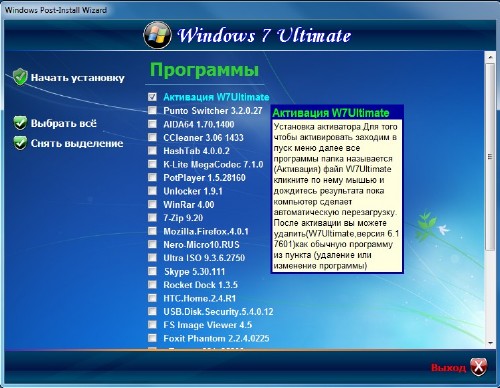Click the Начать установку button label
500x388 pixels.
pyautogui.click(x=78, y=78)
